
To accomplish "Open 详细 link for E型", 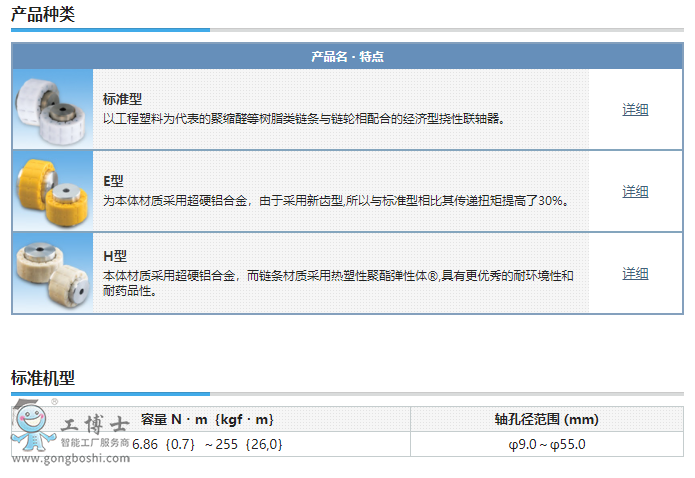I will coord(635,191).
